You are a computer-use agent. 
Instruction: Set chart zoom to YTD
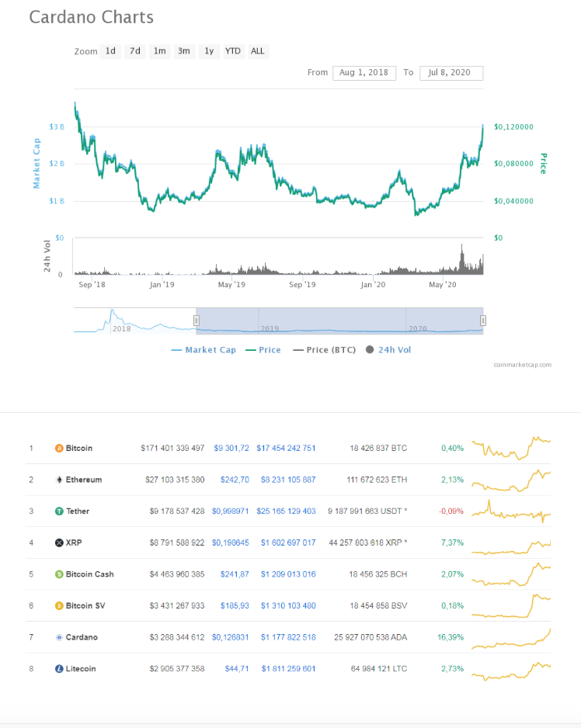[233, 51]
